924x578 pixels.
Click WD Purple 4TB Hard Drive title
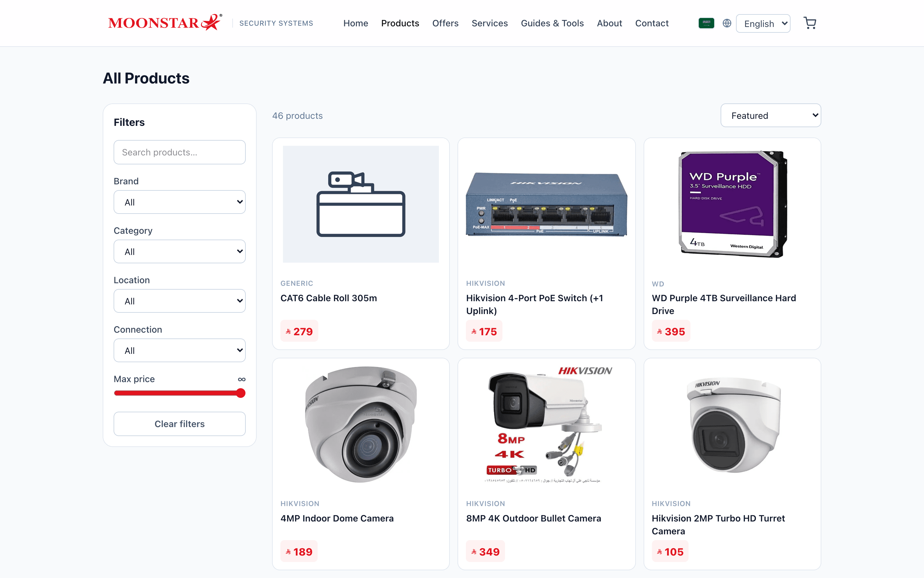723,304
